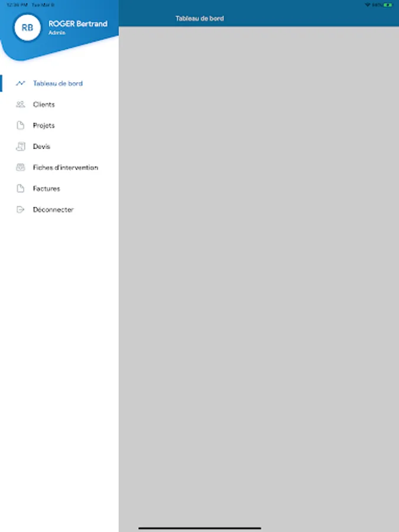Select Déconnecter to log out

(59, 209)
